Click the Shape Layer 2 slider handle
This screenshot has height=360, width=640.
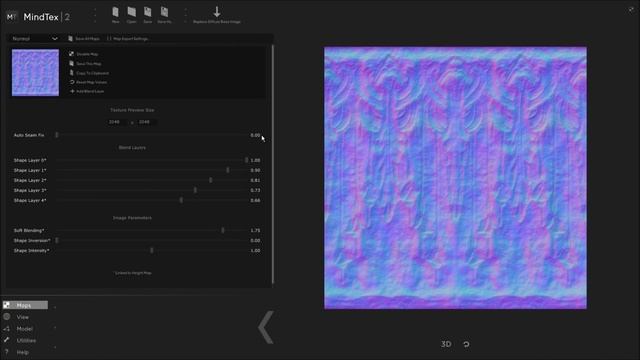(x=211, y=180)
